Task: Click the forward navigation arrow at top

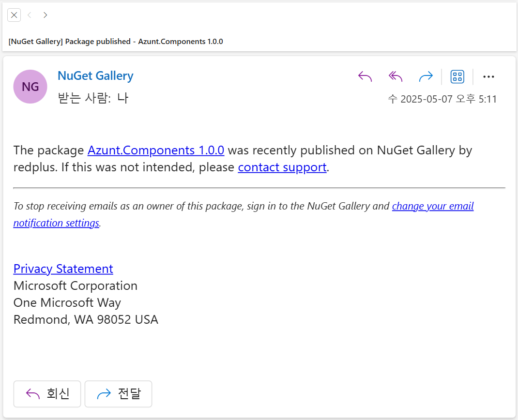Action: click(x=45, y=15)
